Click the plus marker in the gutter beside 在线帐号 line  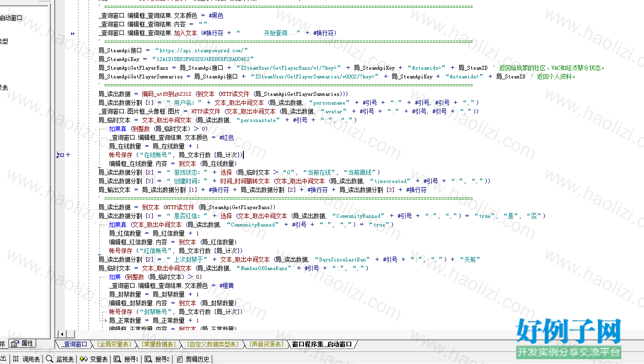point(68,155)
